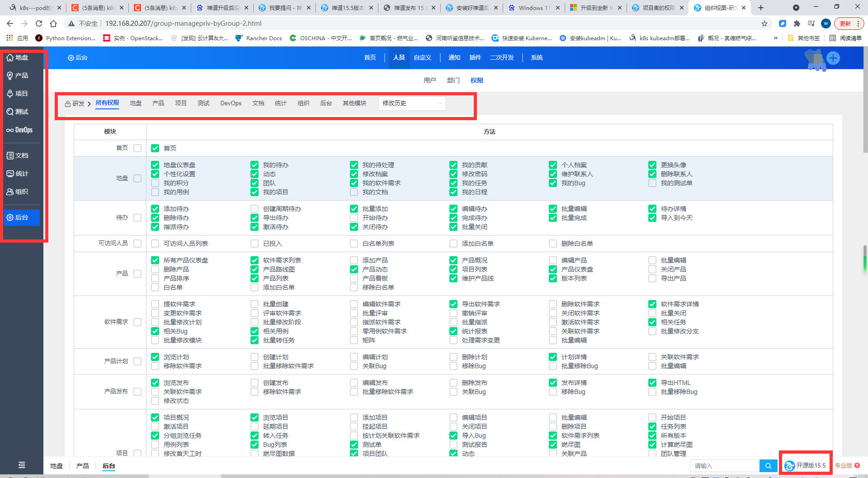Click the 请输入 search input field

(x=724, y=466)
